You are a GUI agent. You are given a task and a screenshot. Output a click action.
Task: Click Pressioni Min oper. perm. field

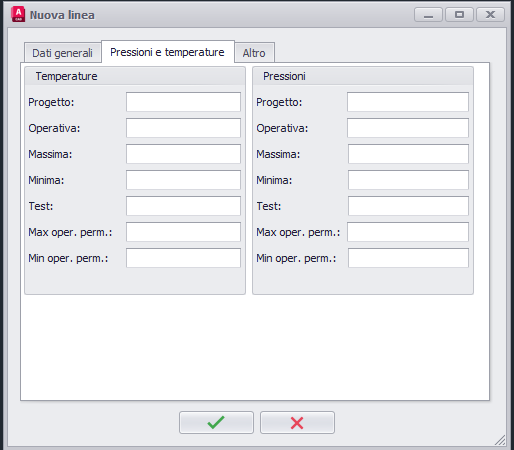(x=408, y=258)
